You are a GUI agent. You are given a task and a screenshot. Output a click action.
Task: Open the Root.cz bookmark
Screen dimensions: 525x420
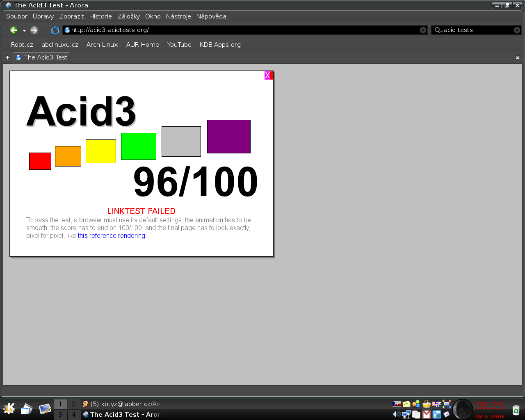click(x=22, y=45)
